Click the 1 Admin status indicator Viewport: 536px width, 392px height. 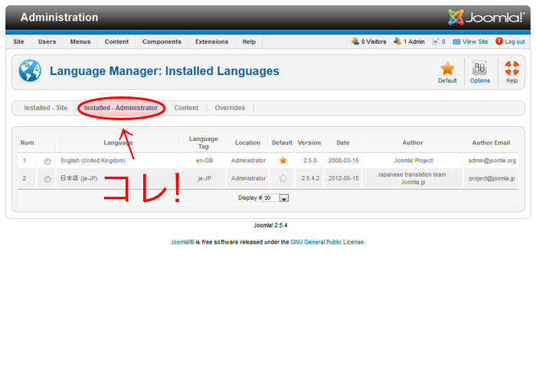(410, 41)
